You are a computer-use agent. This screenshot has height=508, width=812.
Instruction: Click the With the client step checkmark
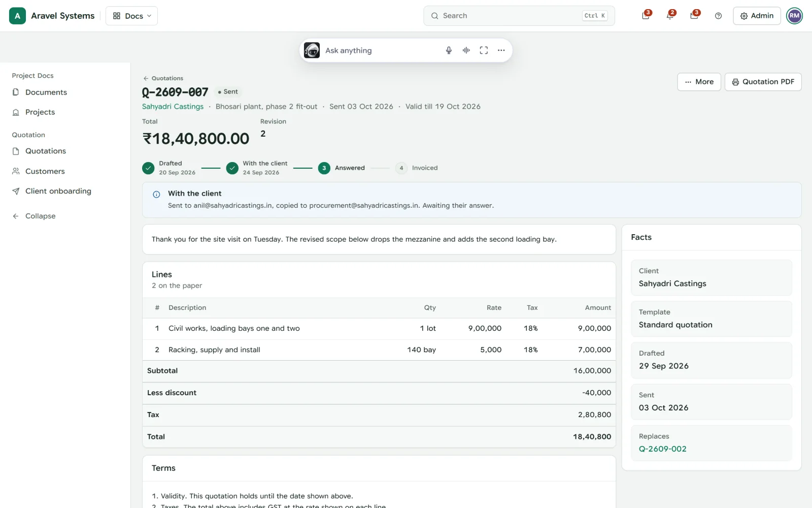coord(232,168)
